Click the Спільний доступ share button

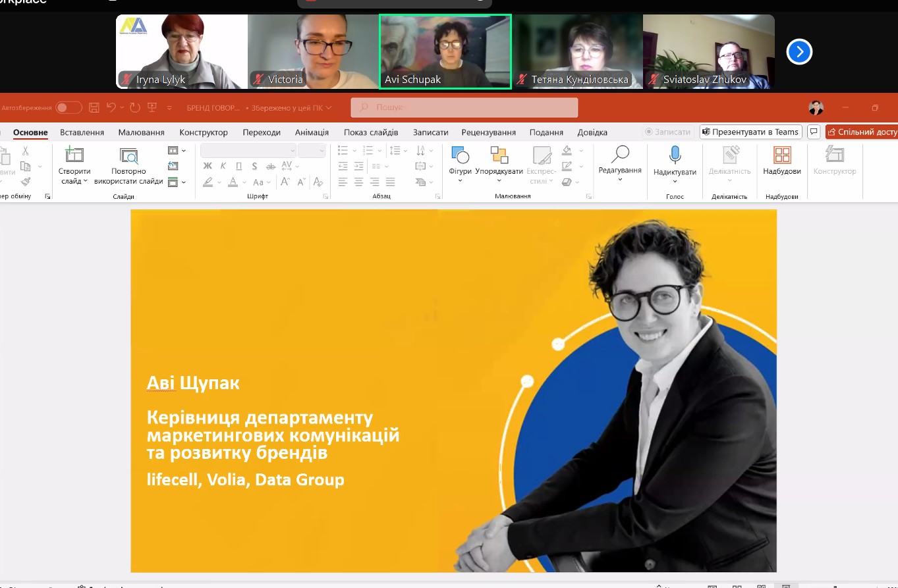pos(862,132)
